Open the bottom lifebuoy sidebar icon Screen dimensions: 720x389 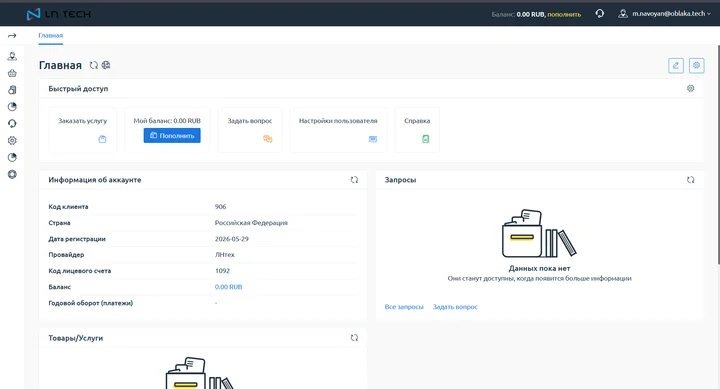(12, 174)
